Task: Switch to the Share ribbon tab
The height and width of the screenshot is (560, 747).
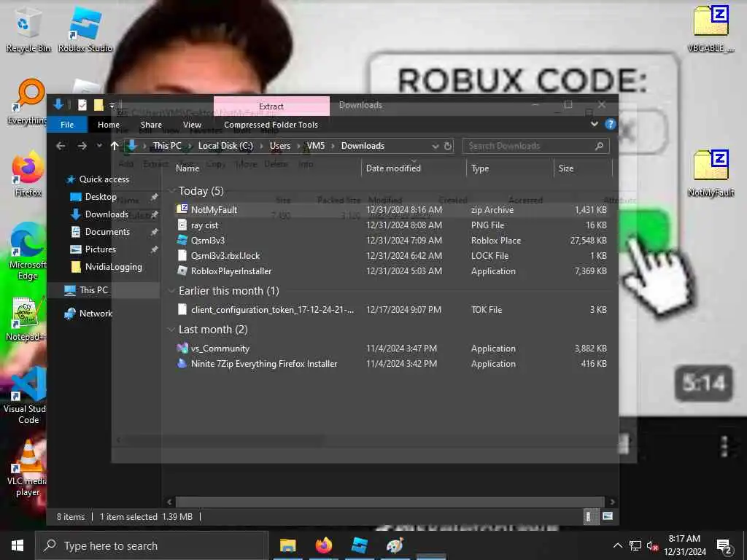Action: pos(151,124)
